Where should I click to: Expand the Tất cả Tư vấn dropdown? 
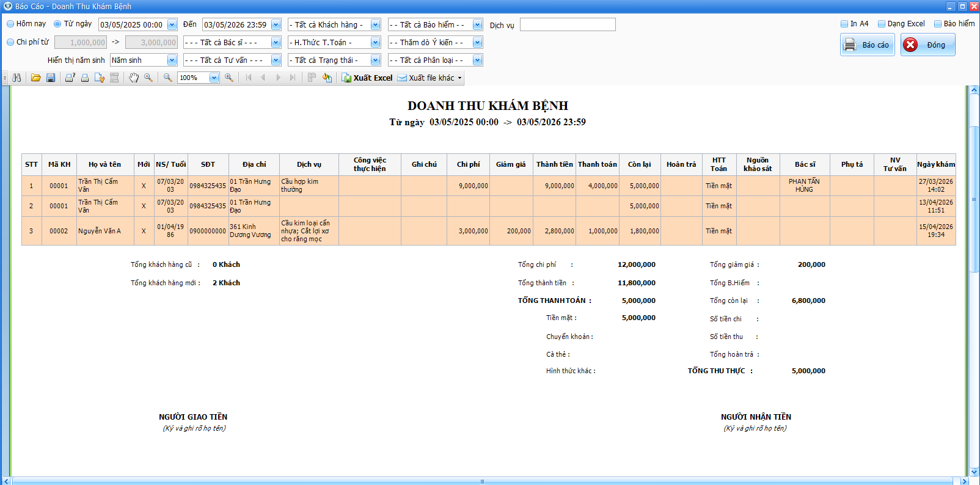coord(276,60)
